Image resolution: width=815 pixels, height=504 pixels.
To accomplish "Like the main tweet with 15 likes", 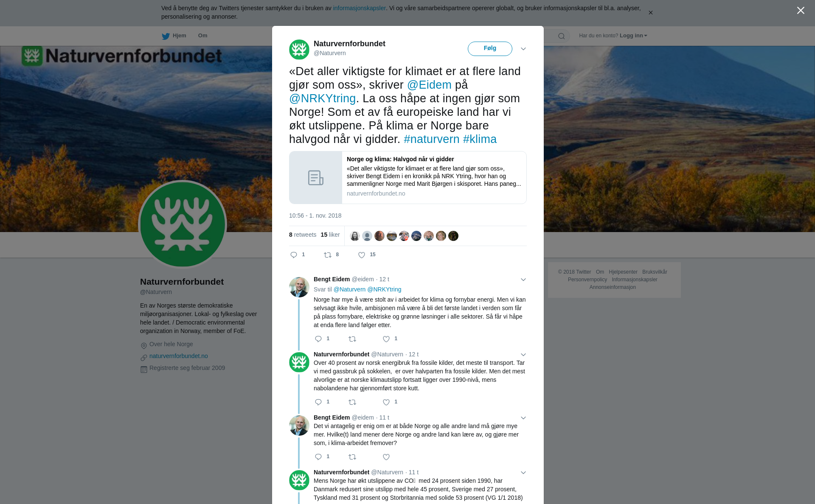I will click(362, 255).
